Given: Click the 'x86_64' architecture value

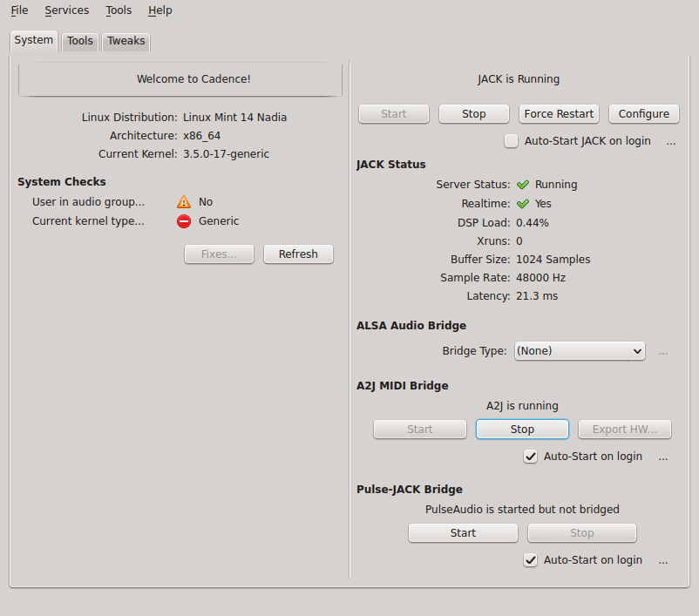Looking at the screenshot, I should (202, 136).
